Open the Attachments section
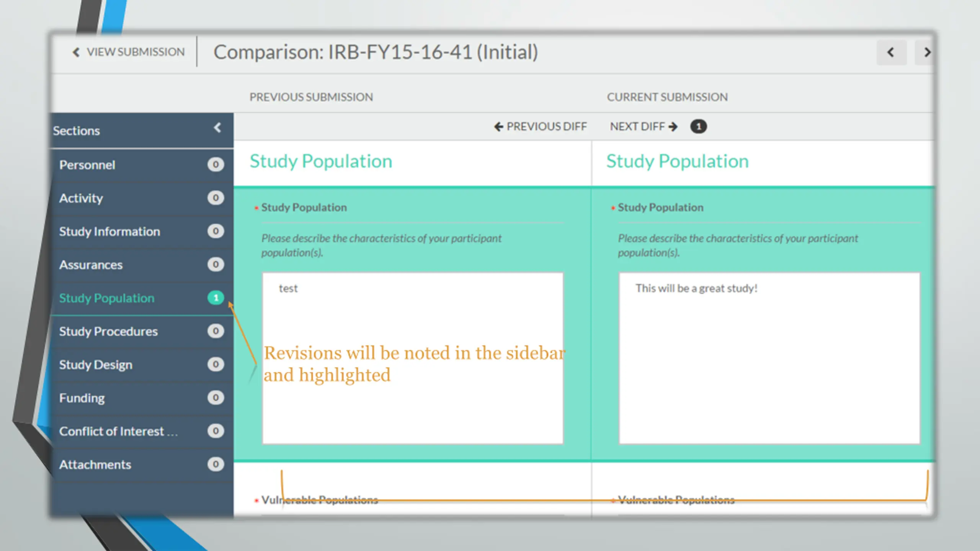The height and width of the screenshot is (551, 980). [142, 465]
